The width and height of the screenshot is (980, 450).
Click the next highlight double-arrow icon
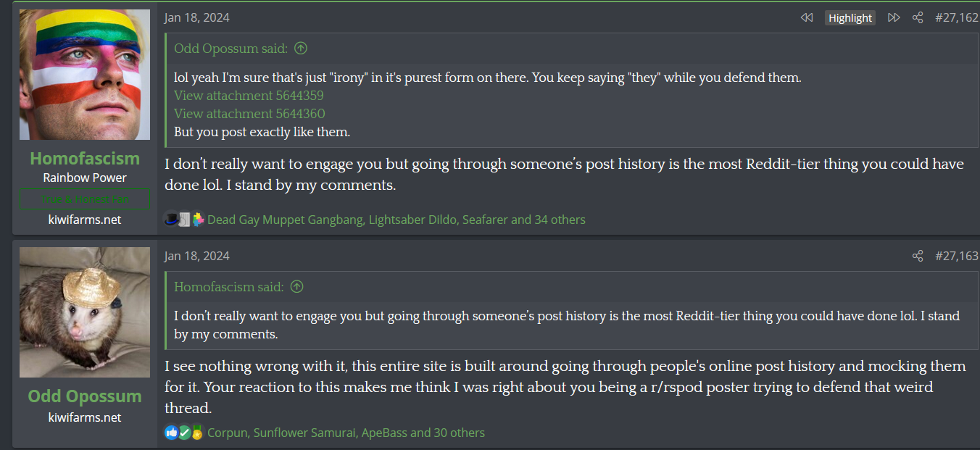[x=894, y=18]
